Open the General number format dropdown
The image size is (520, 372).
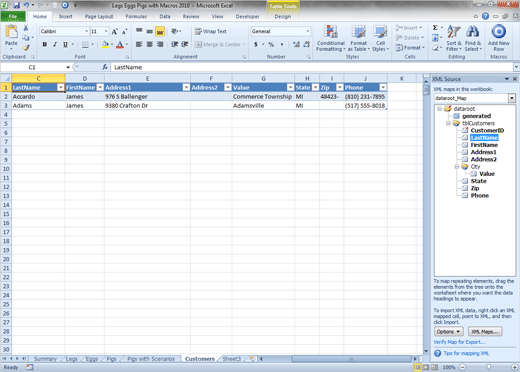[x=308, y=31]
